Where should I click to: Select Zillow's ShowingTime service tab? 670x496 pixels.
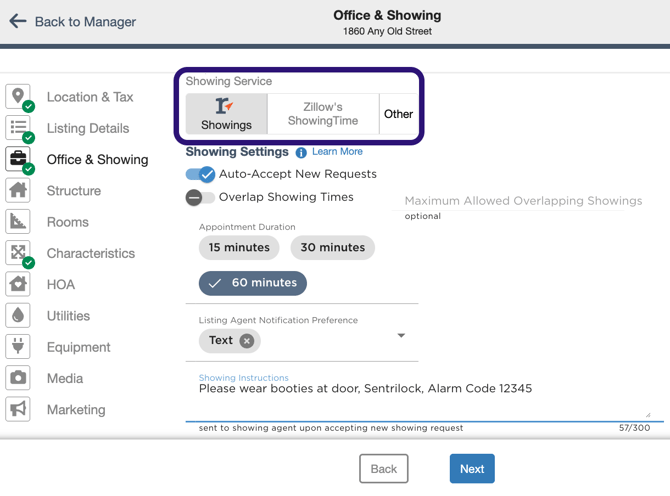[323, 114]
